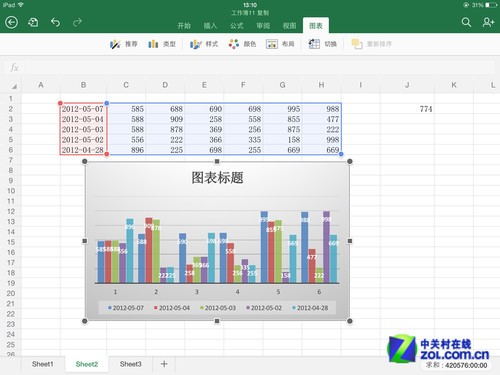500x375 pixels.
Task: Select cell containing 2012-04-28
Action: 83,150
